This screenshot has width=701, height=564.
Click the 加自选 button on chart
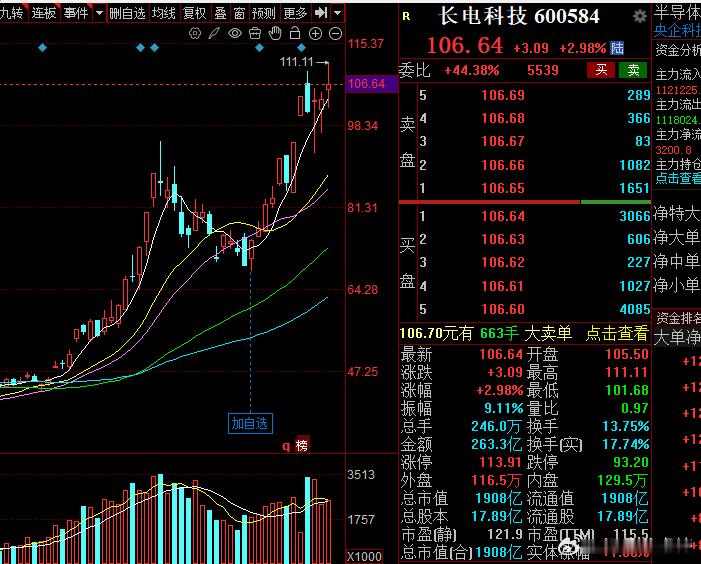(250, 423)
